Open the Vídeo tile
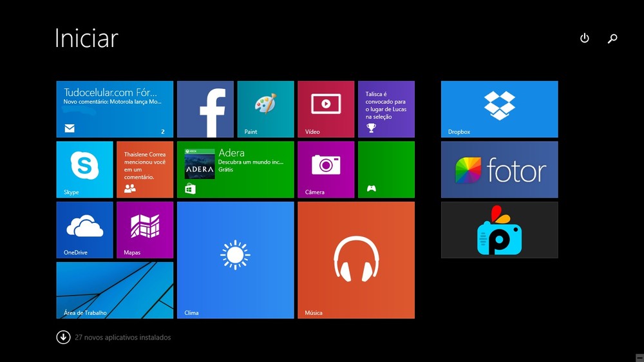Screen dimensions: 644x362 326,109
